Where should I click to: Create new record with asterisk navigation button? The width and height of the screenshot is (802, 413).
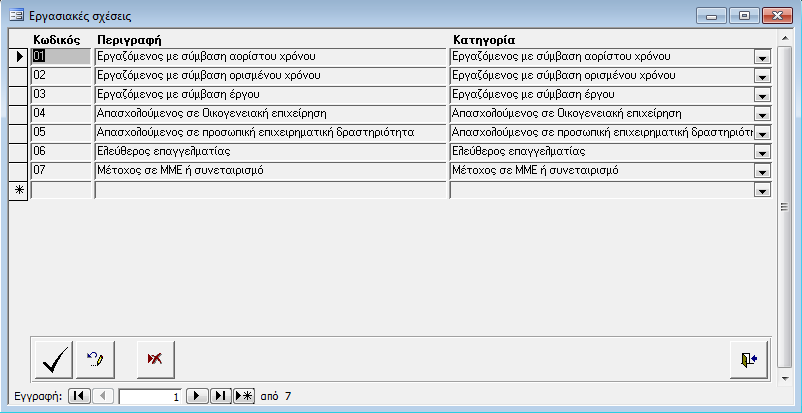pyautogui.click(x=243, y=396)
